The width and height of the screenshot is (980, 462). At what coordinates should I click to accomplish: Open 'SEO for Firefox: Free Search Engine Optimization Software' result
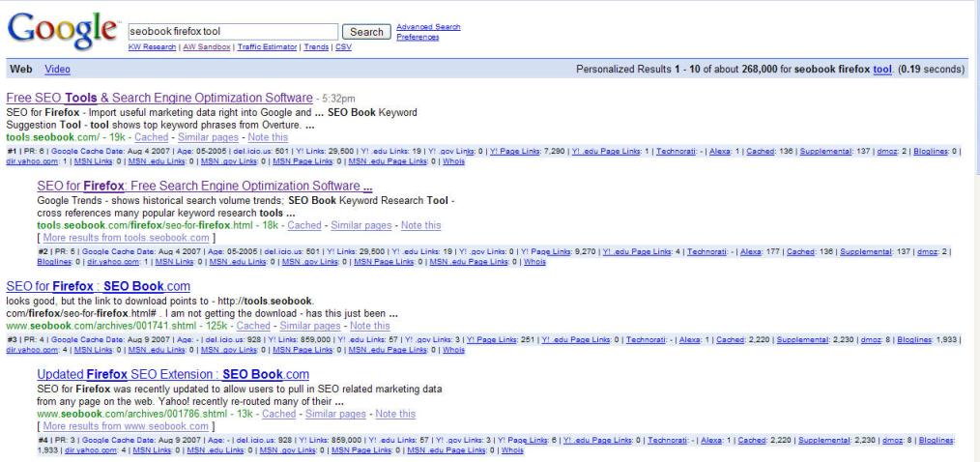205,187
